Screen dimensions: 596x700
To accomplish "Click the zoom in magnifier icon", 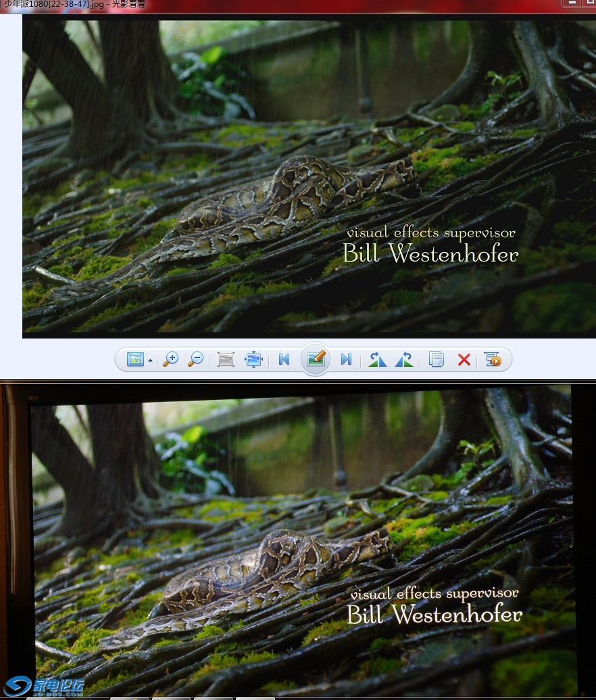I will click(x=171, y=359).
